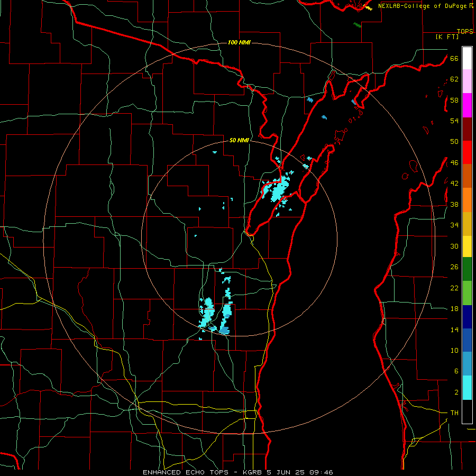Click the '50 NMI' range ring label
This screenshot has height=476, width=476.
point(239,140)
